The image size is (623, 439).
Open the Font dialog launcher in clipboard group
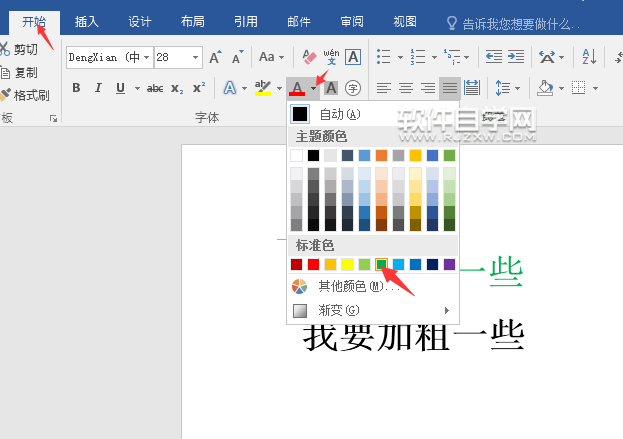53,118
